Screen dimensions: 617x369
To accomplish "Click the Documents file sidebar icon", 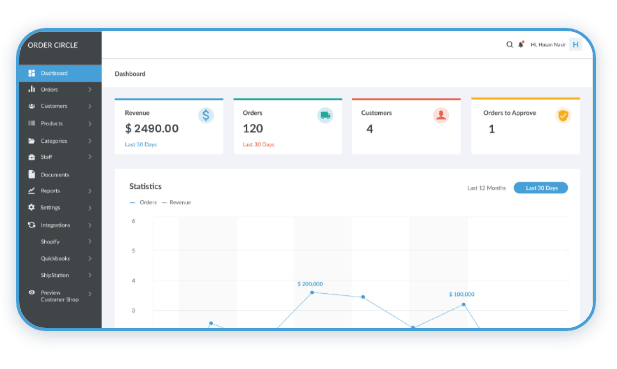I will [31, 174].
